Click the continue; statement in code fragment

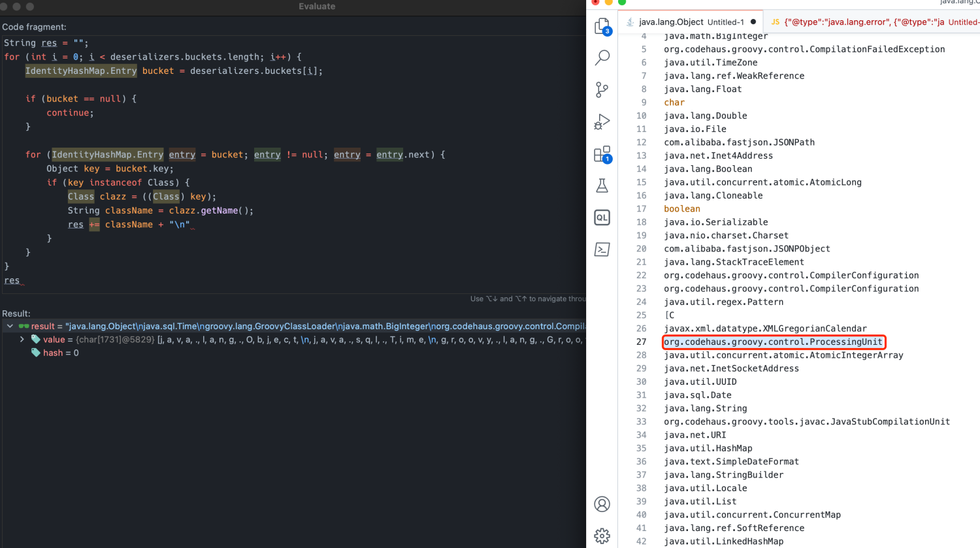coord(70,113)
